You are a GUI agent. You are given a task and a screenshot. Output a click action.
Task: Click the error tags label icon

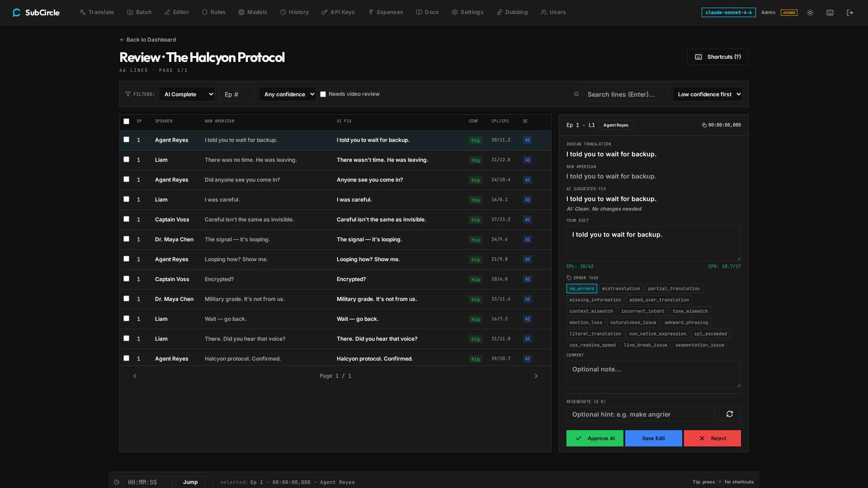[569, 278]
